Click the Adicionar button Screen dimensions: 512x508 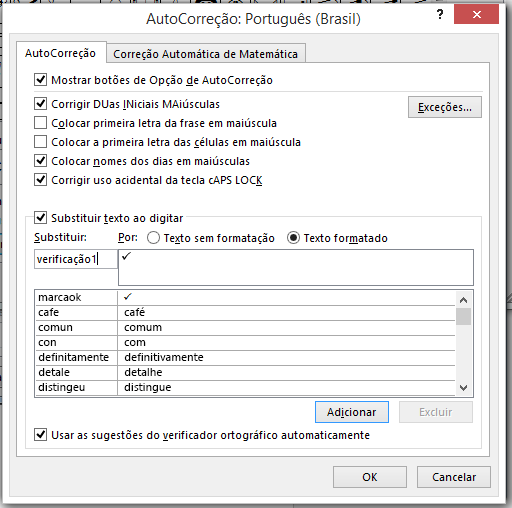click(x=352, y=412)
